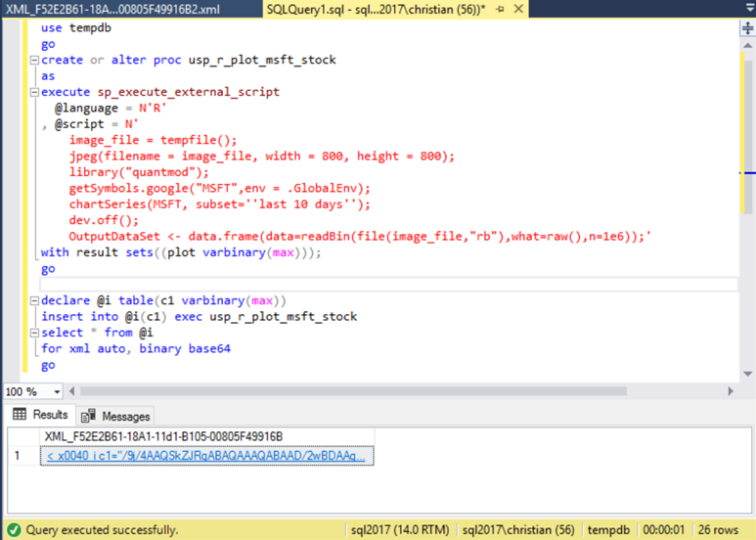Close the SQLQuery1.sql tab
The width and height of the screenshot is (756, 540).
[516, 10]
